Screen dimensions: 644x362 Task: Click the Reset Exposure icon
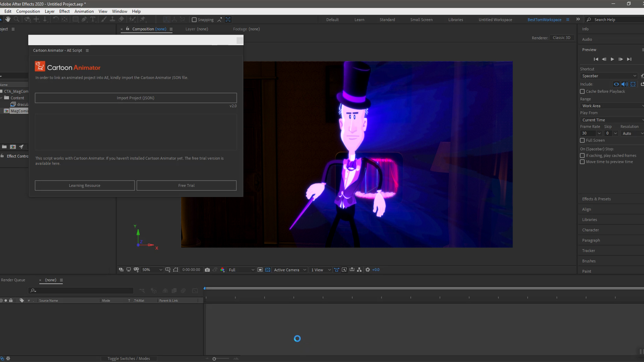tap(368, 270)
